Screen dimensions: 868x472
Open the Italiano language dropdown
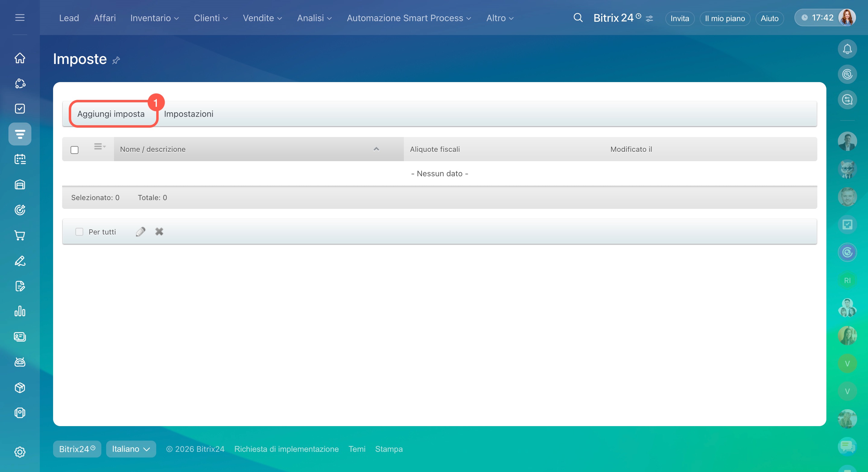[131, 449]
